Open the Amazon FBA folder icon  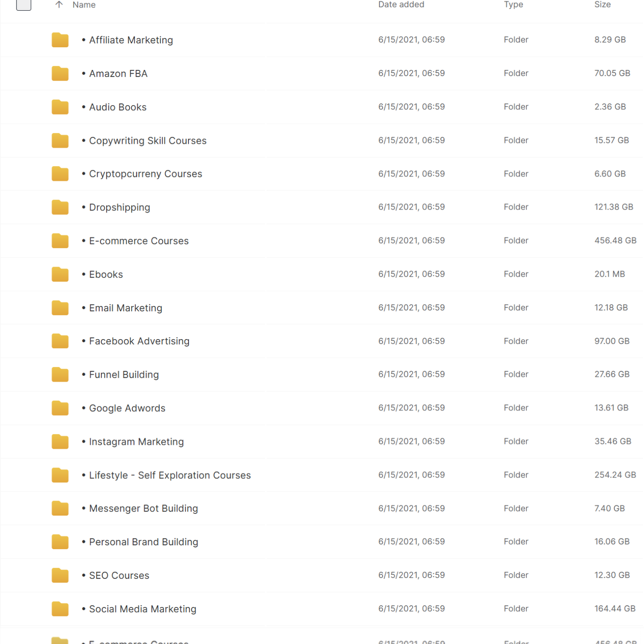60,73
